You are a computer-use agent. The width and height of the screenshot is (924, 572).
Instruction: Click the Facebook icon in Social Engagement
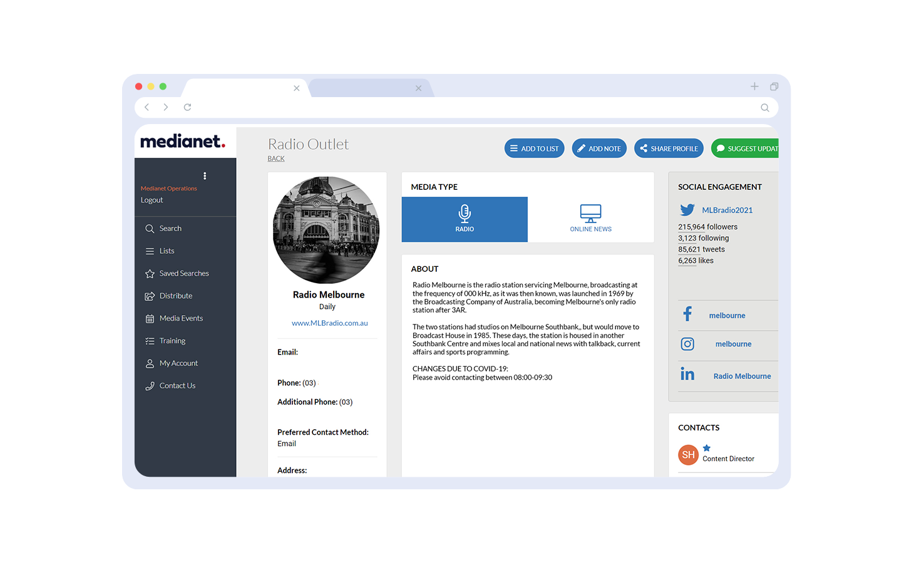coord(687,314)
